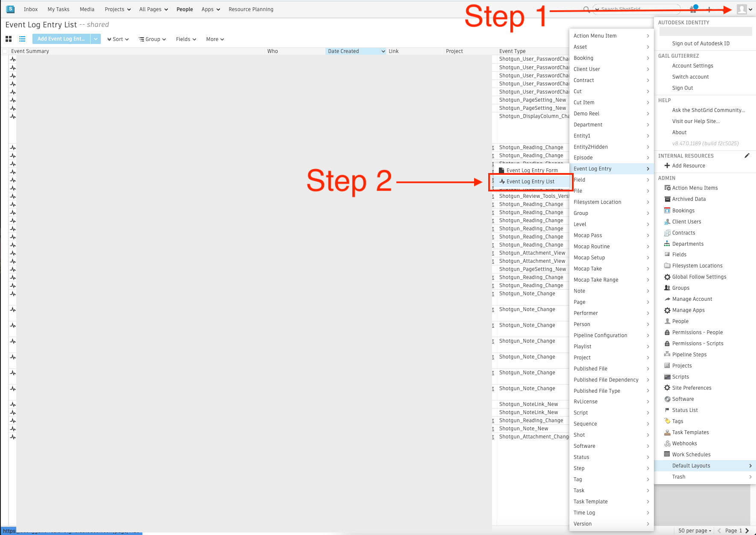Click the Task Templates stamp icon
756x535 pixels.
(x=667, y=432)
